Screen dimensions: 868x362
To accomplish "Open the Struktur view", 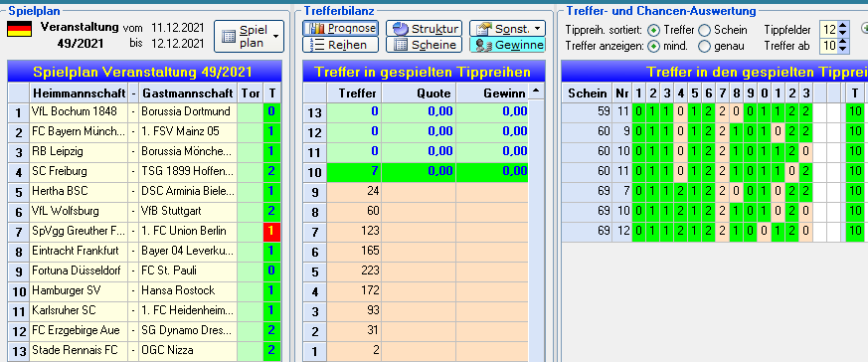I will 424,28.
